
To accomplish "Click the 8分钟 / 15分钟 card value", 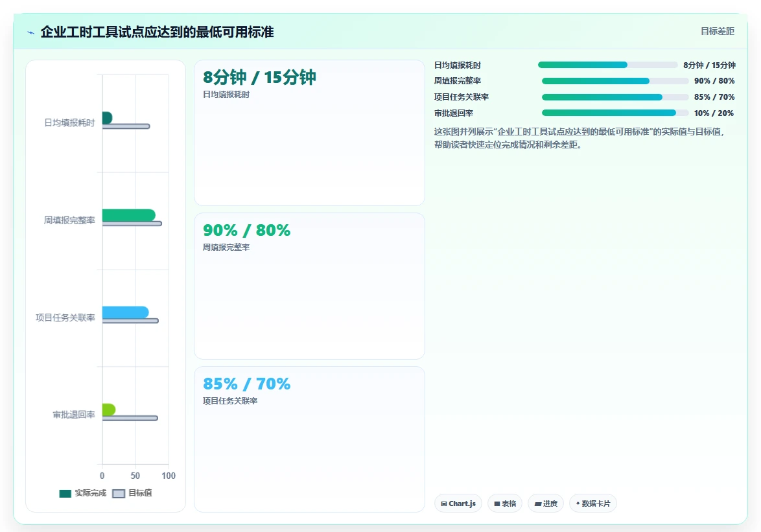I will (x=259, y=77).
